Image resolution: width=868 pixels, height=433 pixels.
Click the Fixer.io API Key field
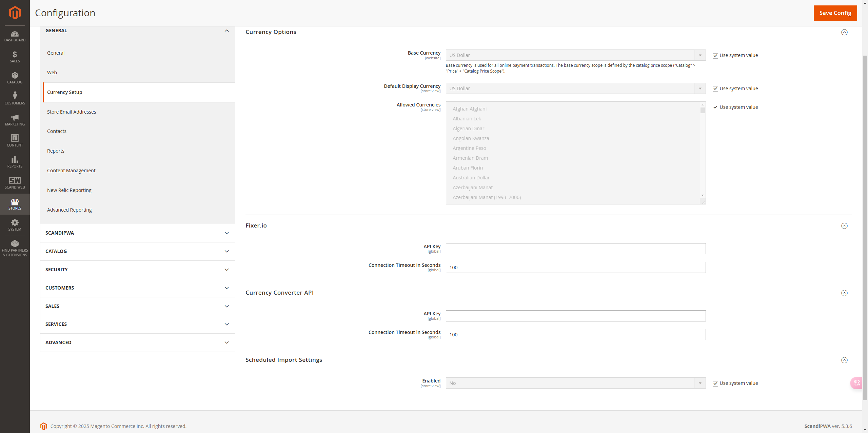point(575,249)
